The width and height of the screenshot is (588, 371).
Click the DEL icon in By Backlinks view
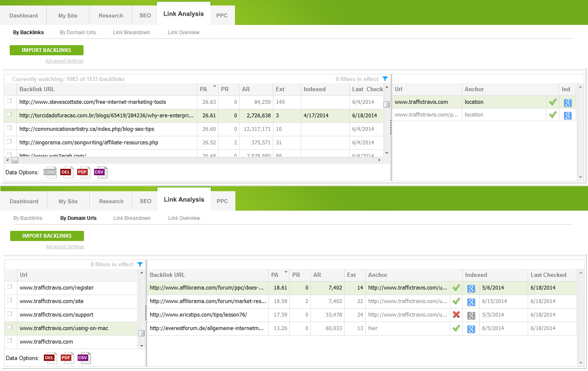[x=67, y=172]
